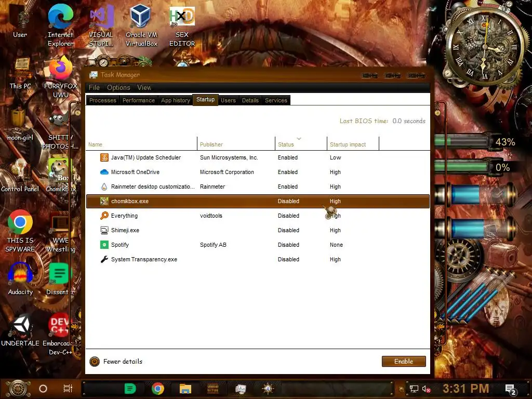Image resolution: width=532 pixels, height=399 pixels.
Task: Sort by the Startup impact column header
Action: coord(353,144)
